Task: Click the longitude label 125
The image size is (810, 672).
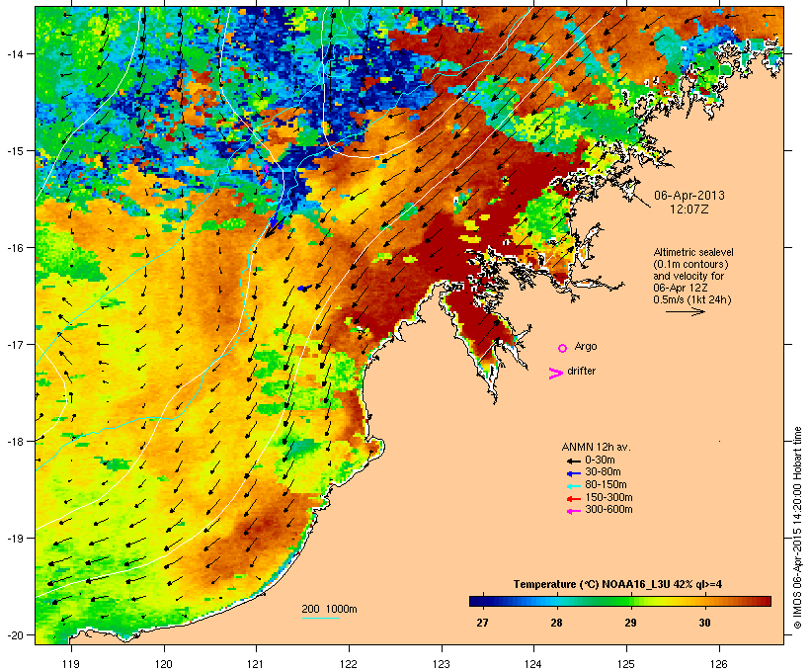Action: (626, 664)
